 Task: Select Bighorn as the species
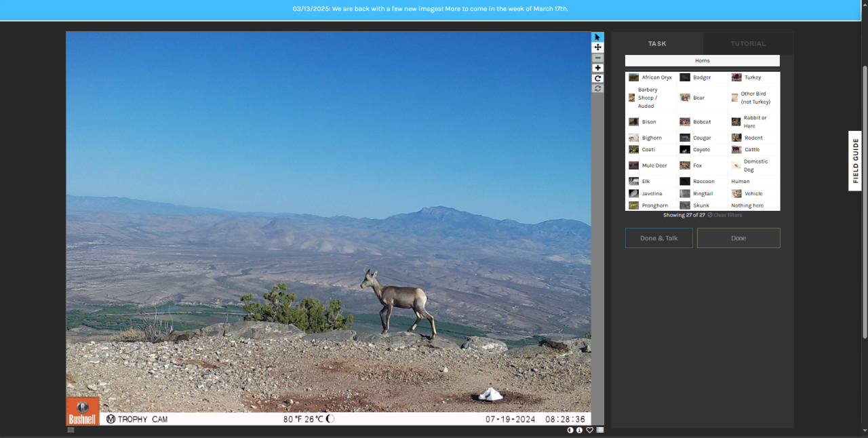[651, 138]
